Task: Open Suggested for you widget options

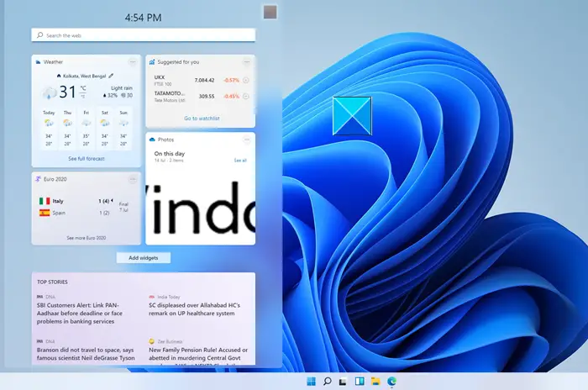Action: point(246,62)
